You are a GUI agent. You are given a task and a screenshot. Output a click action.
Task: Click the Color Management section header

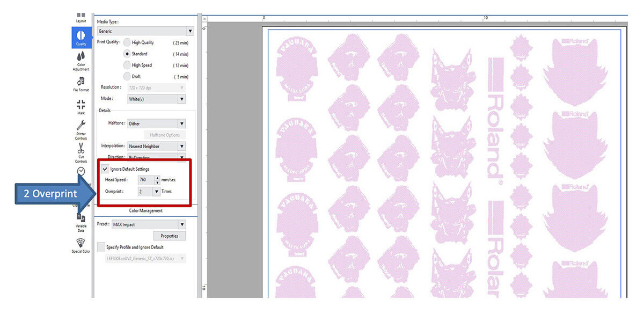(x=146, y=211)
